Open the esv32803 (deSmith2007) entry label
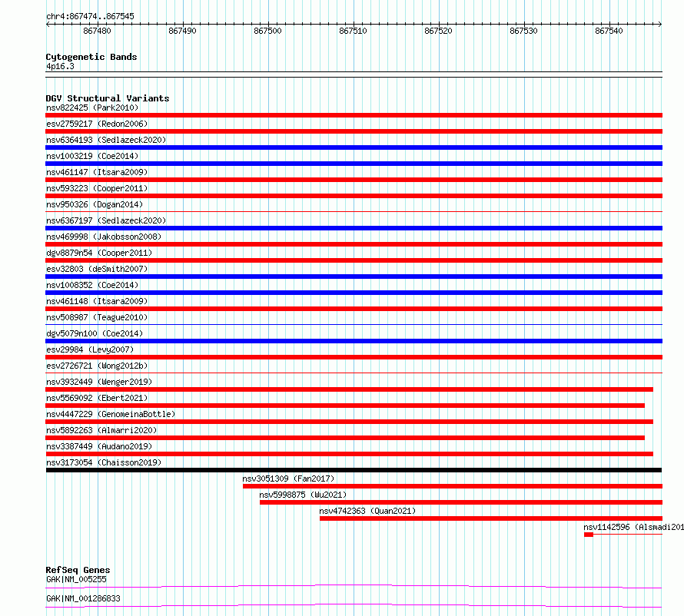The image size is (684, 616). coord(97,269)
